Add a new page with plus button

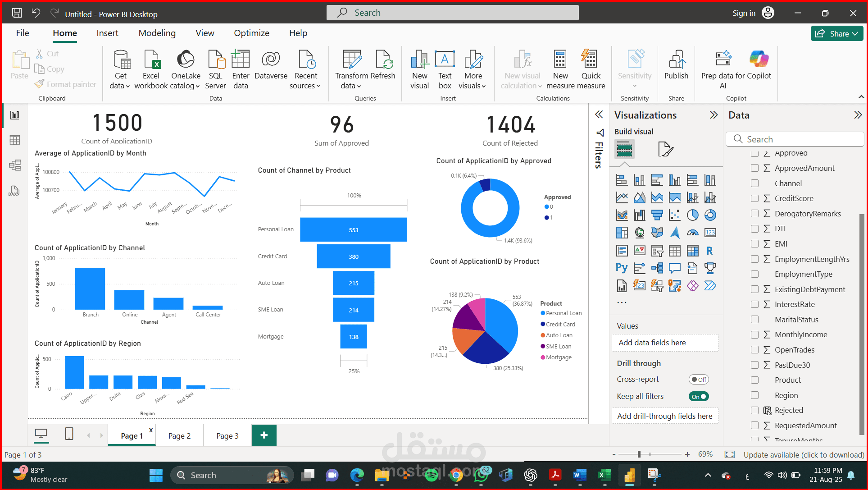pyautogui.click(x=264, y=435)
